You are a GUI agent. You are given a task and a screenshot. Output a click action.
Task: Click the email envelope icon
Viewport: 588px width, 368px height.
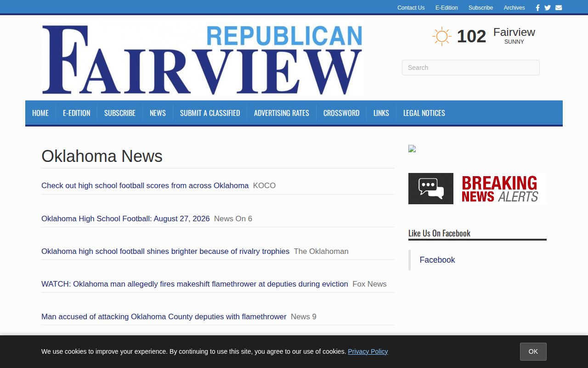[559, 8]
